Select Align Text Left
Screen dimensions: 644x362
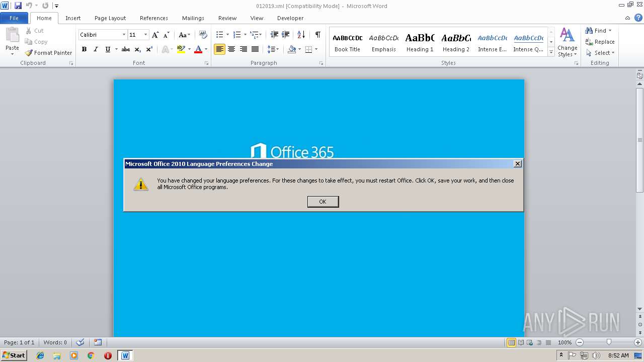(x=219, y=49)
